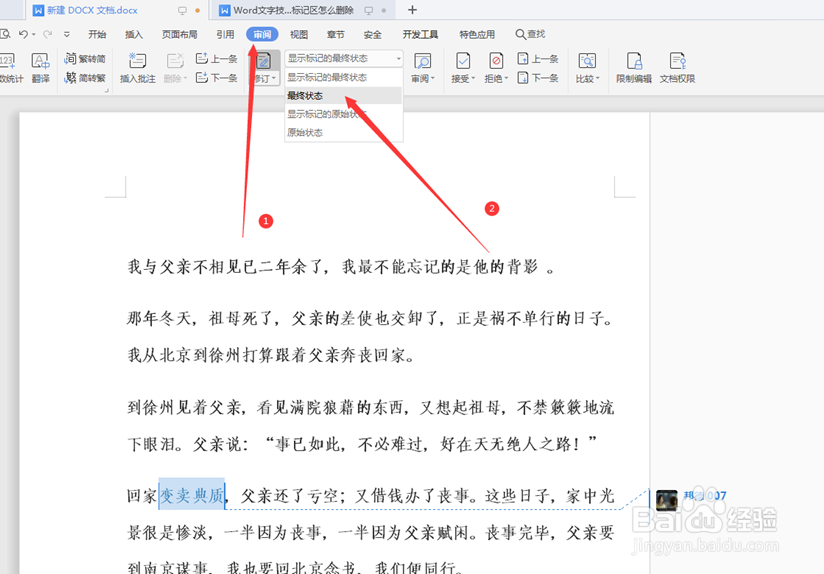Click the line starting 到徐州见着父亲
Viewport: 824px width, 574px height.
click(x=370, y=407)
